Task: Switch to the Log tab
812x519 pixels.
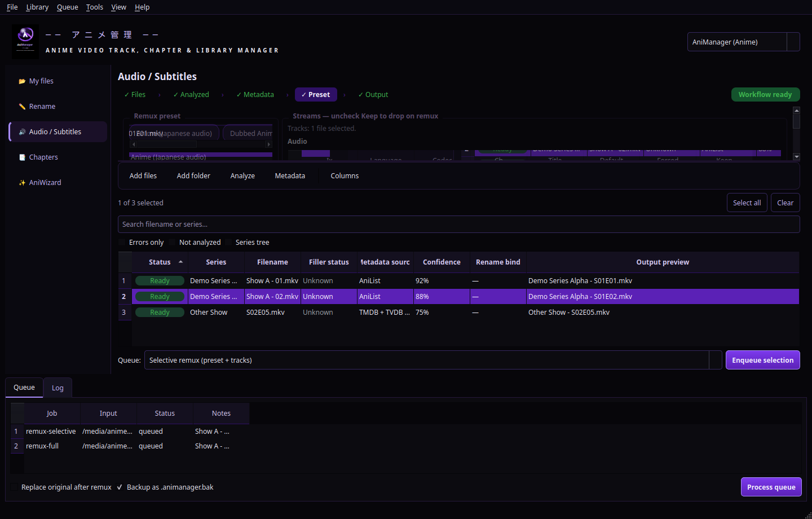Action: tap(58, 388)
